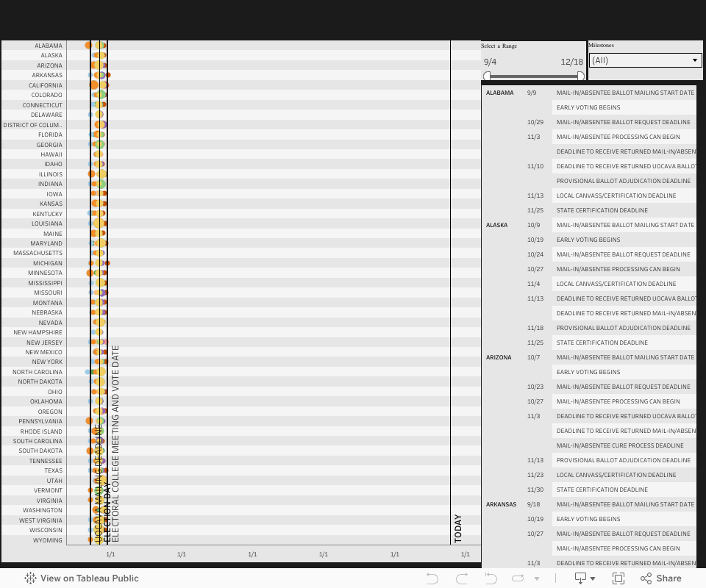The width and height of the screenshot is (706, 588).
Task: Click Arkansas 9/18 ballot mailing start date row
Action: click(x=624, y=504)
